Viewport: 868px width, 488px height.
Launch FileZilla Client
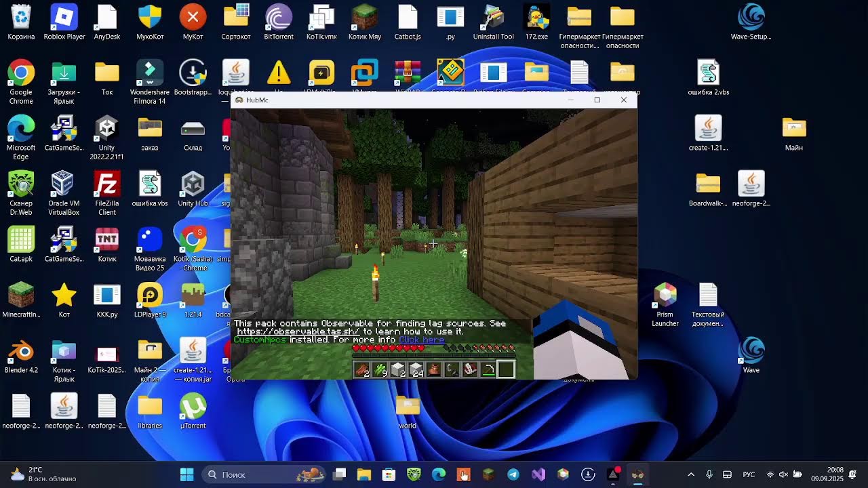pyautogui.click(x=107, y=194)
